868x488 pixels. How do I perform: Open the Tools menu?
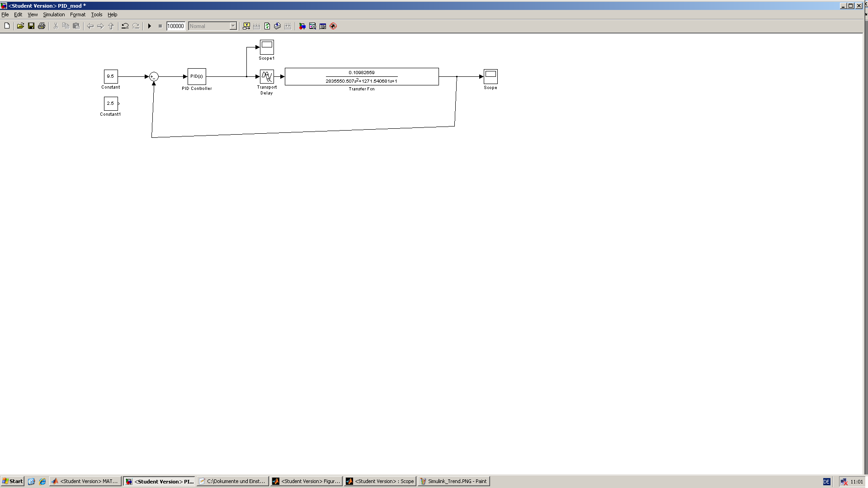coord(96,14)
